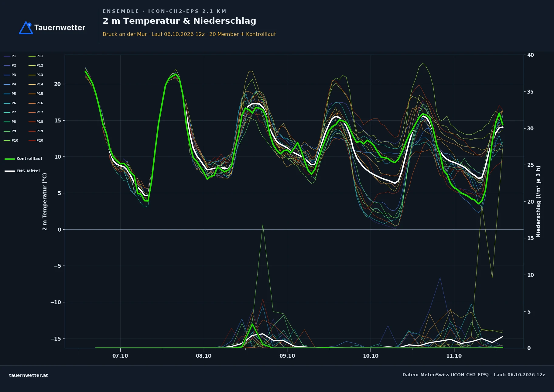Screen dimensions: 554x392
Task: Click the tauernwetter.at footer text
Action: [x=29, y=375]
